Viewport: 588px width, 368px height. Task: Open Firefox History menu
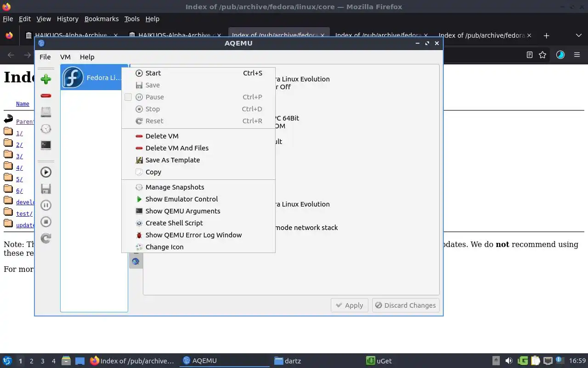click(68, 19)
